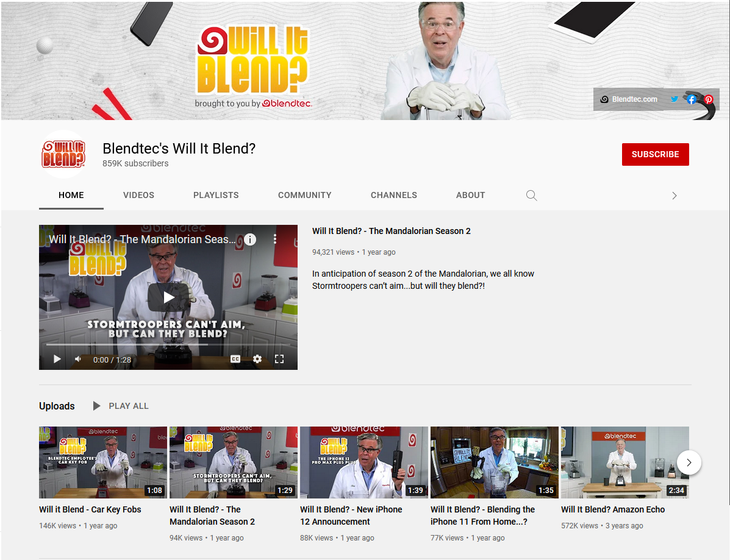The image size is (730, 560).
Task: Open the channel's Facebook page icon
Action: [x=691, y=99]
